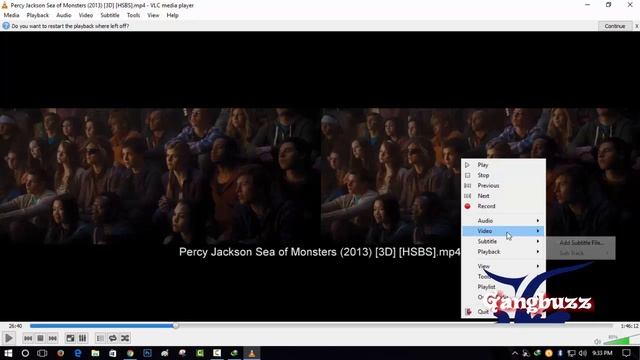Expand Playback submenu in context menu
This screenshot has width=640, height=360.
(503, 252)
